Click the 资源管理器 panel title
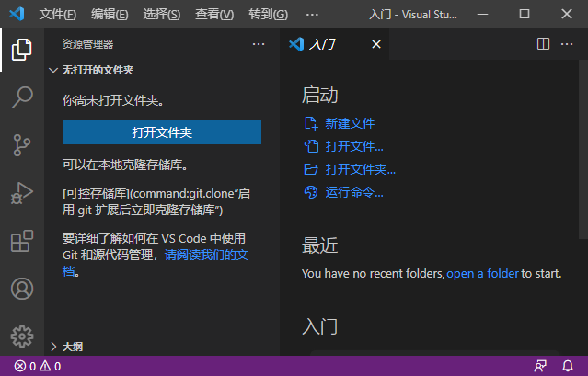Viewport: 588px width, 376px height. point(87,44)
